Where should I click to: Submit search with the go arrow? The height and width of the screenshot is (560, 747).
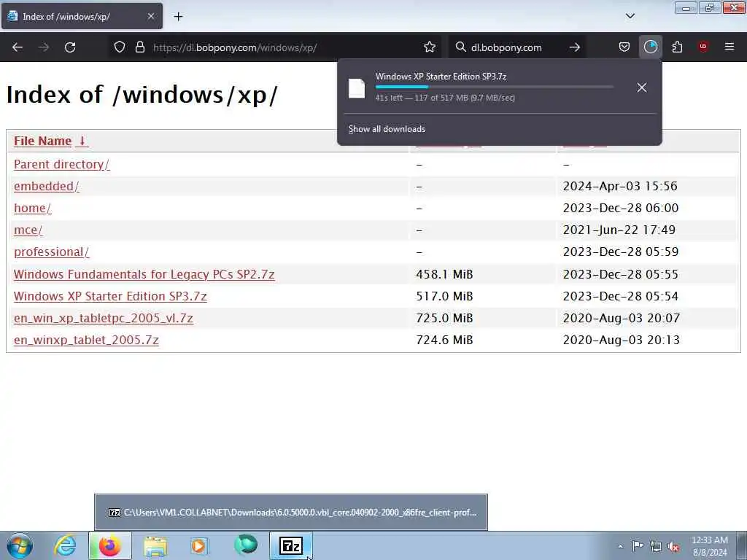click(575, 47)
